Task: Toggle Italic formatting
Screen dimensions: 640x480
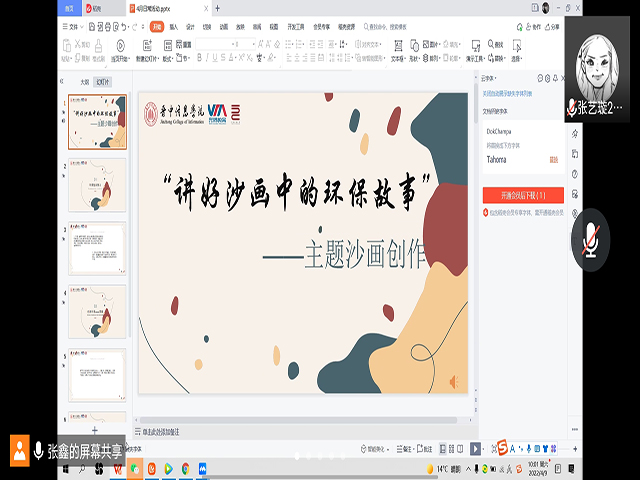Action: click(207, 58)
